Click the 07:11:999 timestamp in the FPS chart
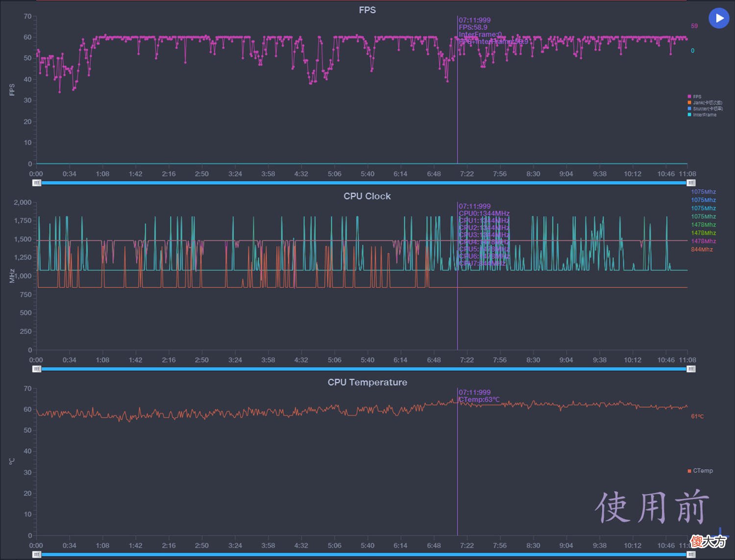735x560 pixels. tap(474, 20)
